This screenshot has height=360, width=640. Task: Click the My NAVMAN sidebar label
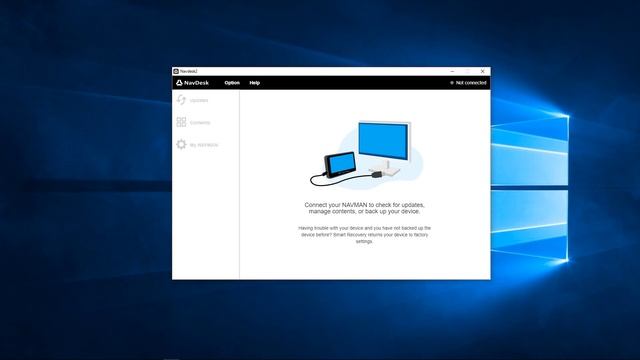(x=204, y=145)
